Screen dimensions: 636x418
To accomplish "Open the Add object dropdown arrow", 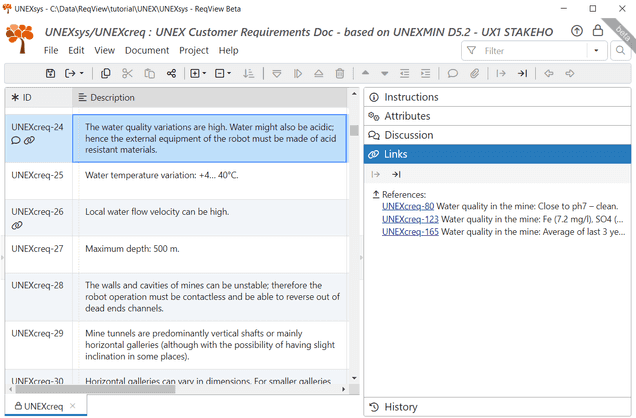I will (204, 73).
